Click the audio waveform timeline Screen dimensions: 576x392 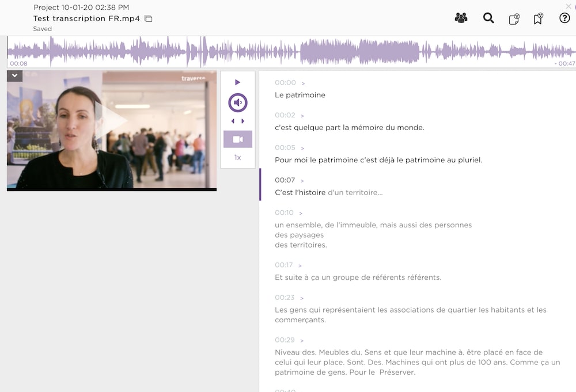tap(291, 52)
